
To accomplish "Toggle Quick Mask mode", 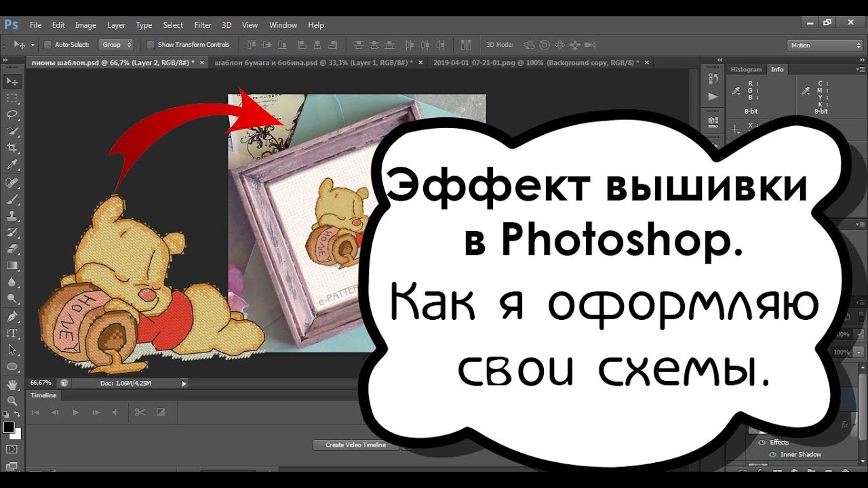I will coord(12,449).
